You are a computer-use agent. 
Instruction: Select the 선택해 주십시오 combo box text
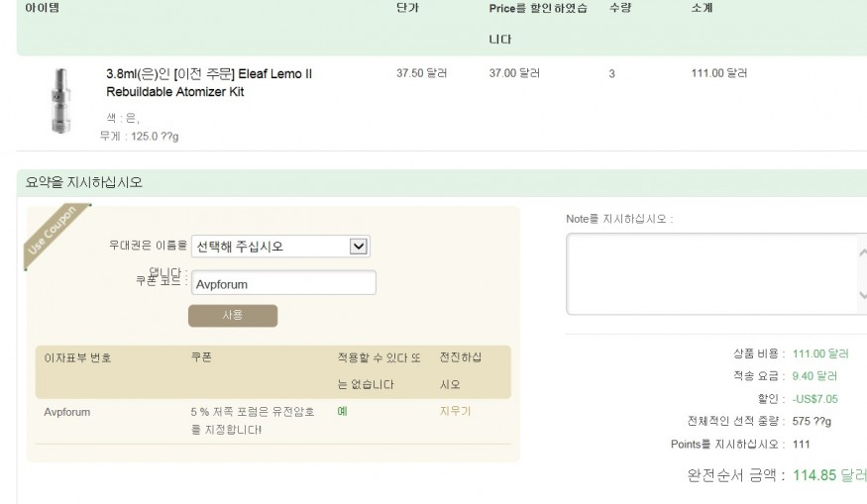(240, 247)
